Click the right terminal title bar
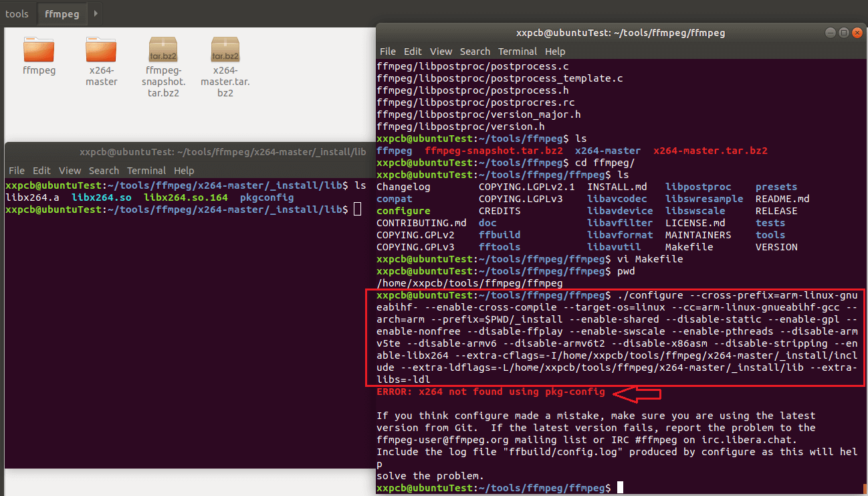The image size is (868, 496). pyautogui.click(x=621, y=33)
